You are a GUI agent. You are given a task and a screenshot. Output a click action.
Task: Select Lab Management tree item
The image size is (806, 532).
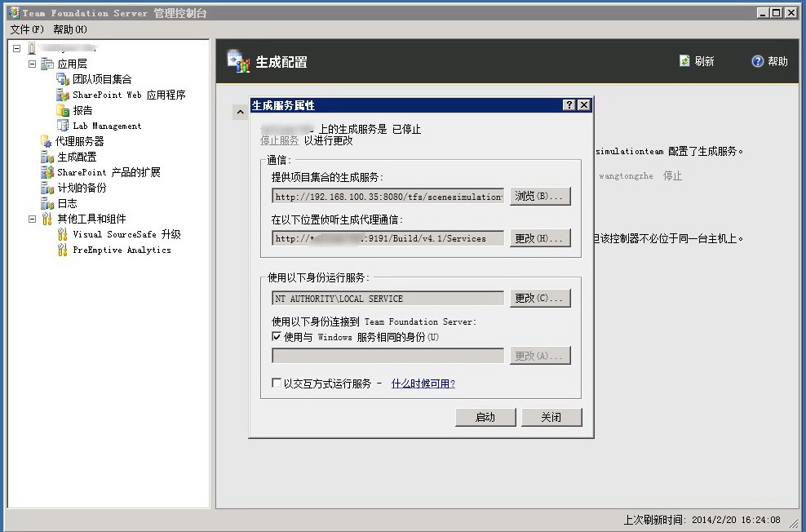click(107, 126)
